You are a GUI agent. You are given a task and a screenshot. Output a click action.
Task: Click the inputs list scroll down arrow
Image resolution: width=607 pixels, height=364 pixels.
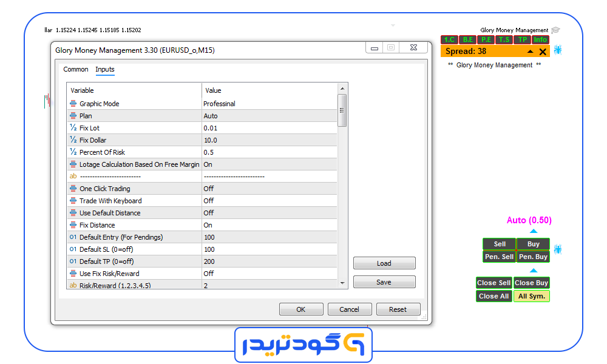click(x=342, y=283)
